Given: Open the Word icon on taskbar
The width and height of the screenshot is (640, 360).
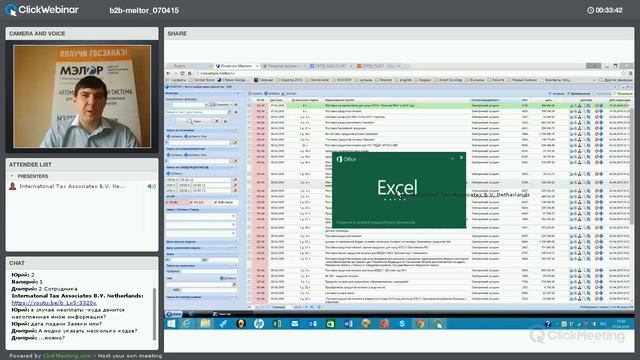Looking at the screenshot, I should coord(348,324).
